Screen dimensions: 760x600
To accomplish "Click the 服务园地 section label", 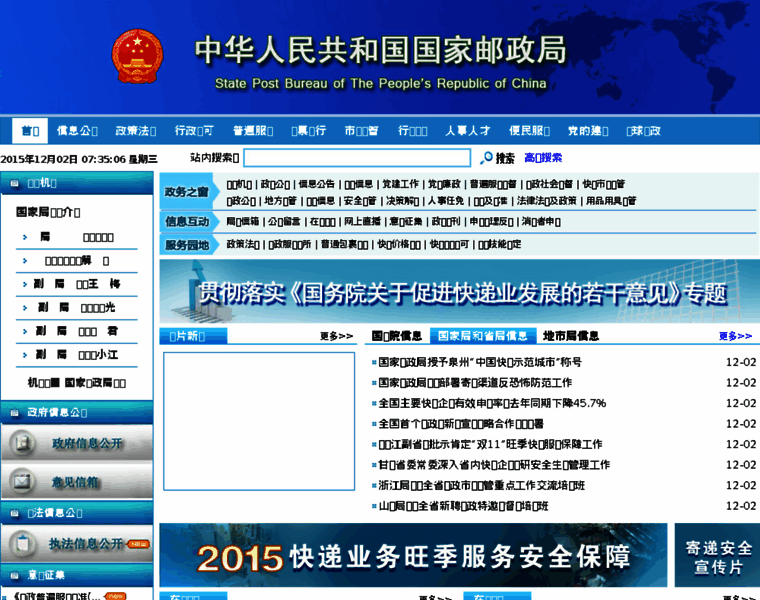I will [x=187, y=245].
